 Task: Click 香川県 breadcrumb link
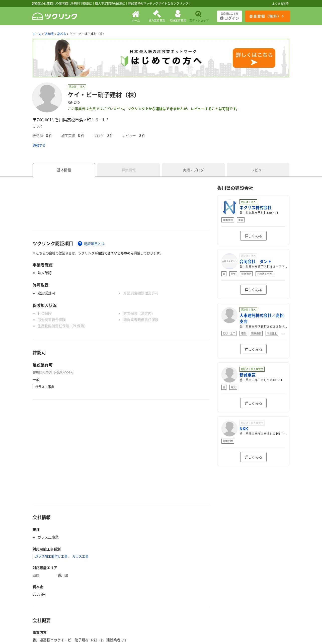coord(49,34)
